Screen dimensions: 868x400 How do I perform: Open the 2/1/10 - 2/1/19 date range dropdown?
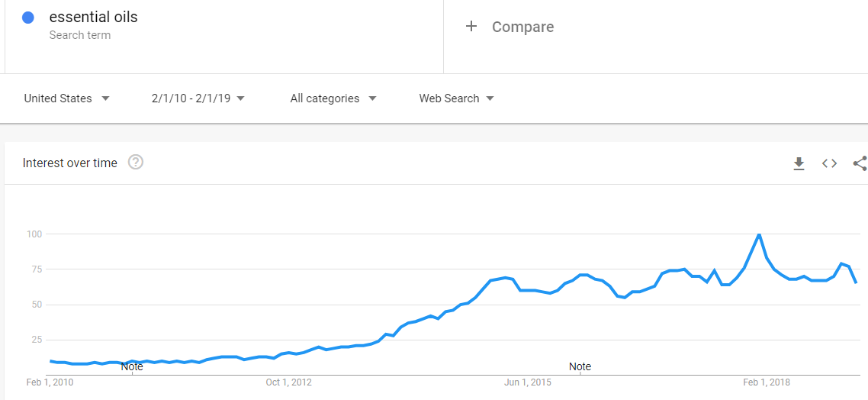(x=198, y=98)
